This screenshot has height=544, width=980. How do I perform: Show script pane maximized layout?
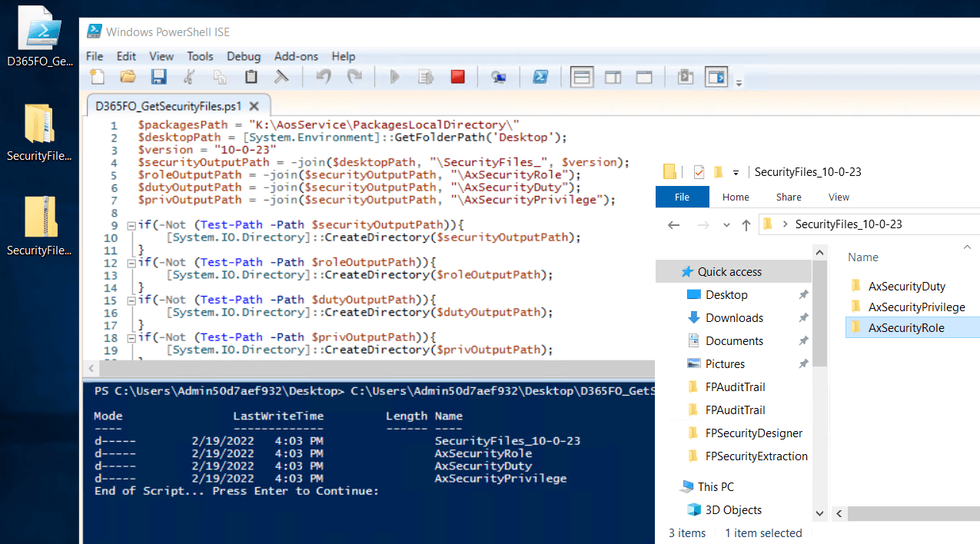tap(644, 77)
